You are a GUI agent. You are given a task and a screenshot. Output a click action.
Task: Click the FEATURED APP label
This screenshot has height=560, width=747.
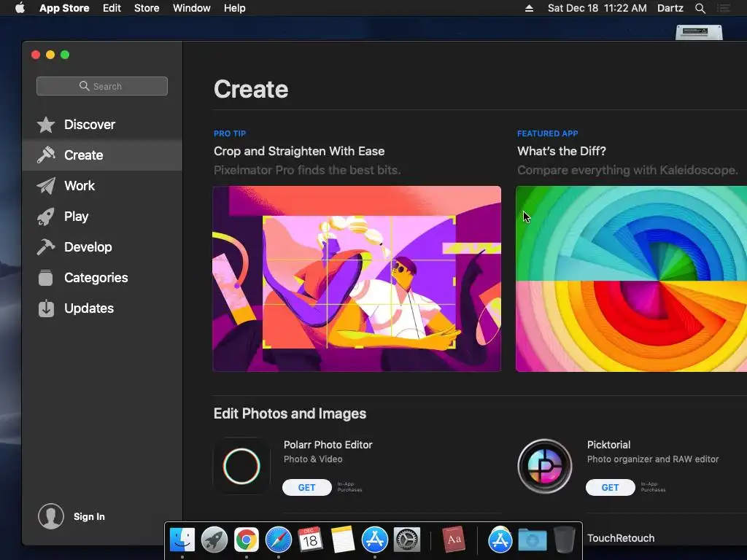tap(547, 134)
